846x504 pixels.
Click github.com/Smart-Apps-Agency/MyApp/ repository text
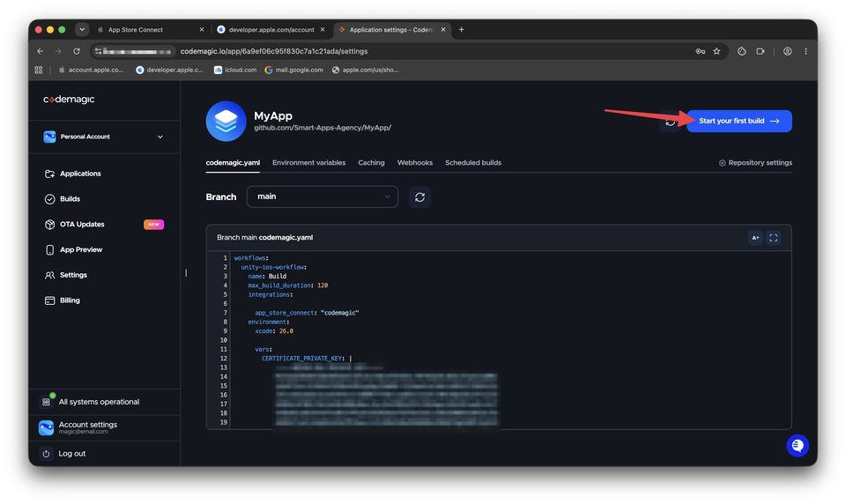click(323, 128)
